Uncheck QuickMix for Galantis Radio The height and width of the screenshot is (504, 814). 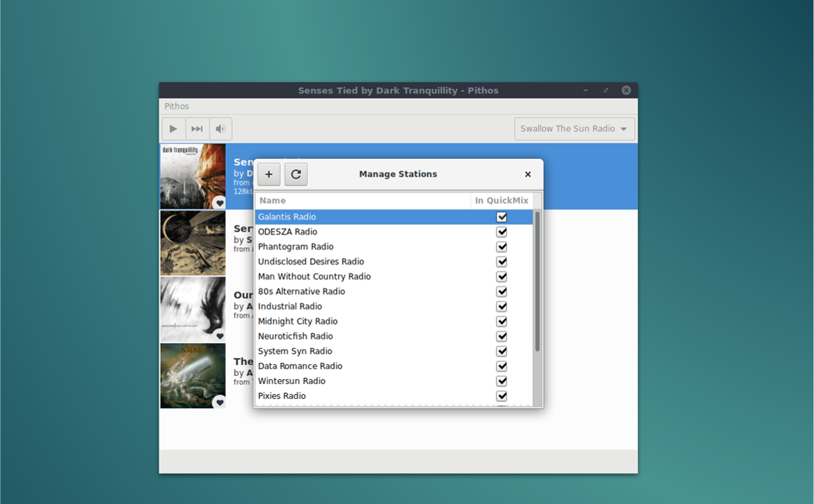point(502,217)
